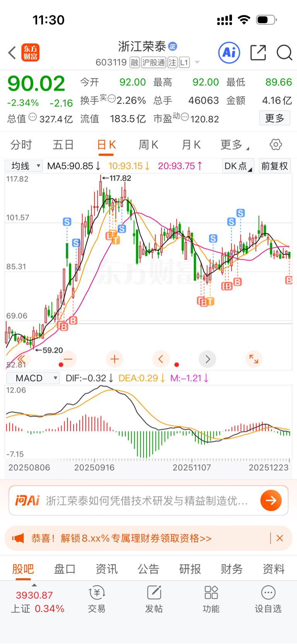This screenshot has width=297, height=644.
Task: Tap the share icon
Action: click(258, 52)
